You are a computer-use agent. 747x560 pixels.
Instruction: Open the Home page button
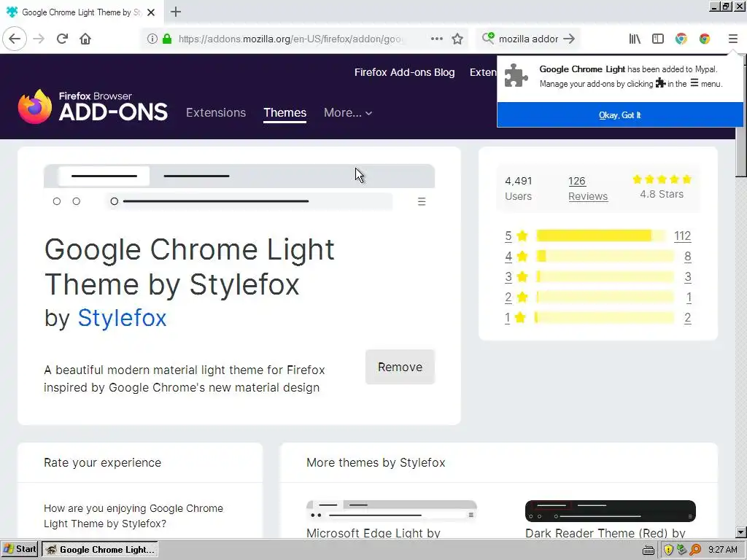point(85,39)
